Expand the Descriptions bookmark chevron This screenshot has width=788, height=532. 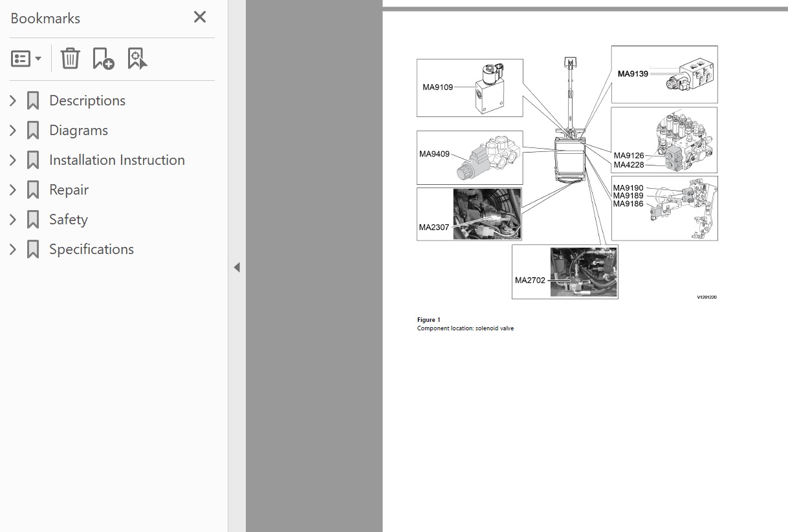[12, 101]
